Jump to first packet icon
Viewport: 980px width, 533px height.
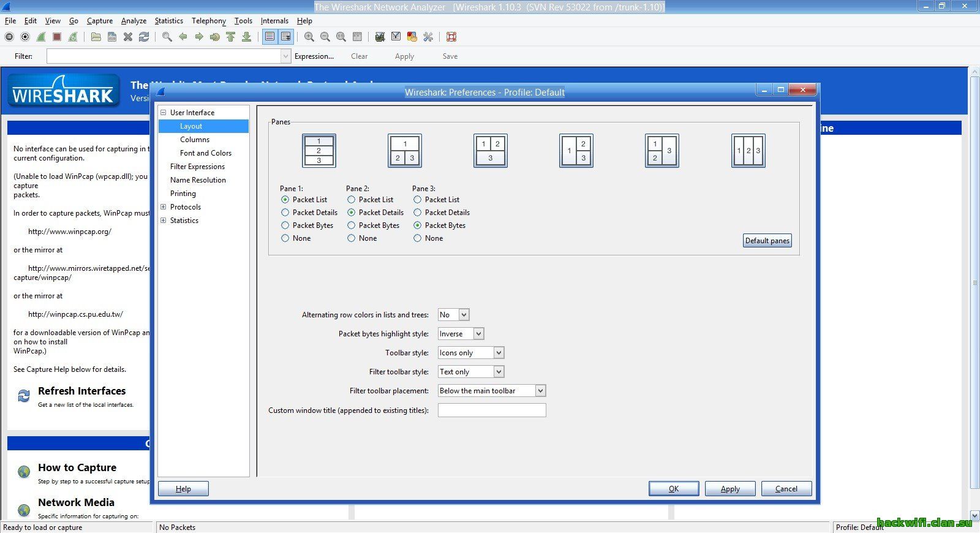coord(230,37)
